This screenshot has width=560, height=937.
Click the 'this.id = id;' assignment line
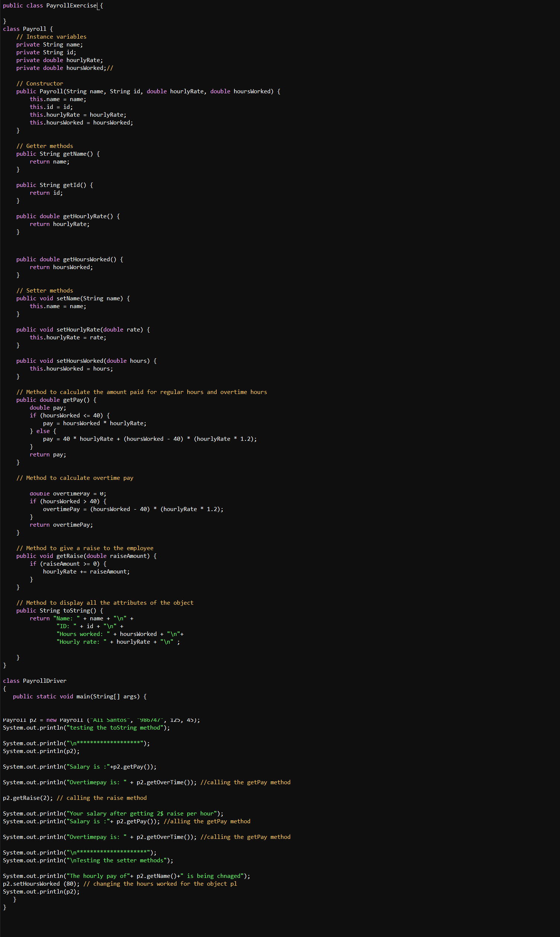click(51, 107)
